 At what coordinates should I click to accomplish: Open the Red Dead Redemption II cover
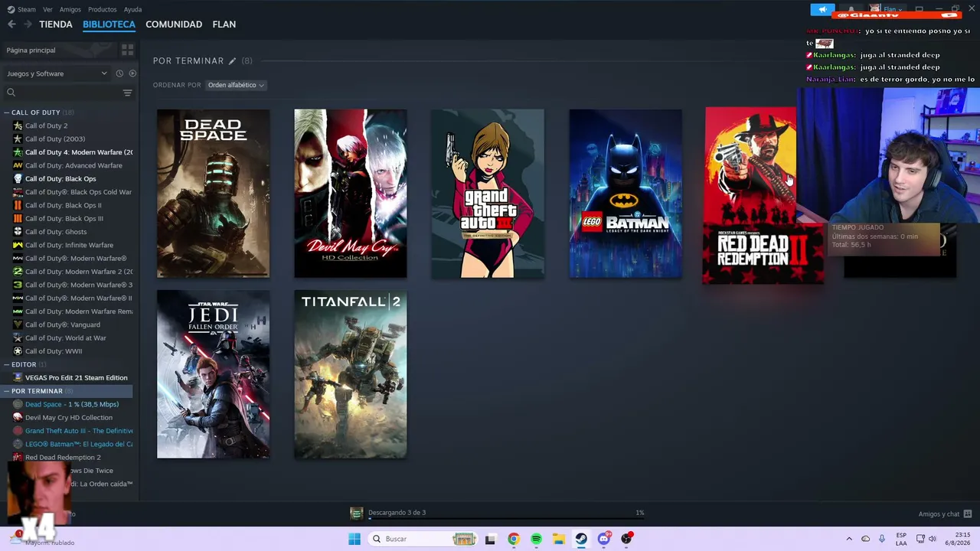point(763,195)
